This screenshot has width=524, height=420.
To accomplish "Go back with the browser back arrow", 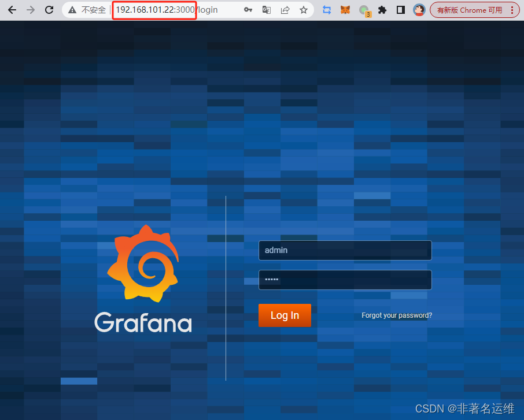I will click(12, 10).
